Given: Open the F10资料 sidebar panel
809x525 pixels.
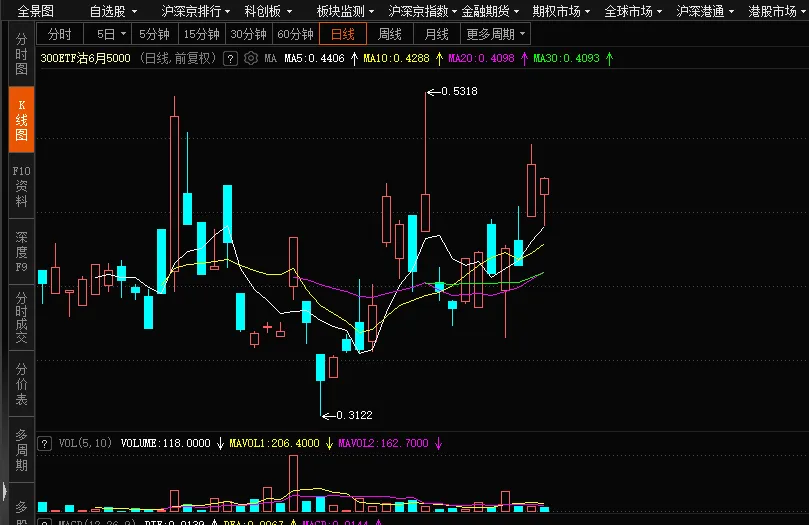Looking at the screenshot, I should (22, 186).
